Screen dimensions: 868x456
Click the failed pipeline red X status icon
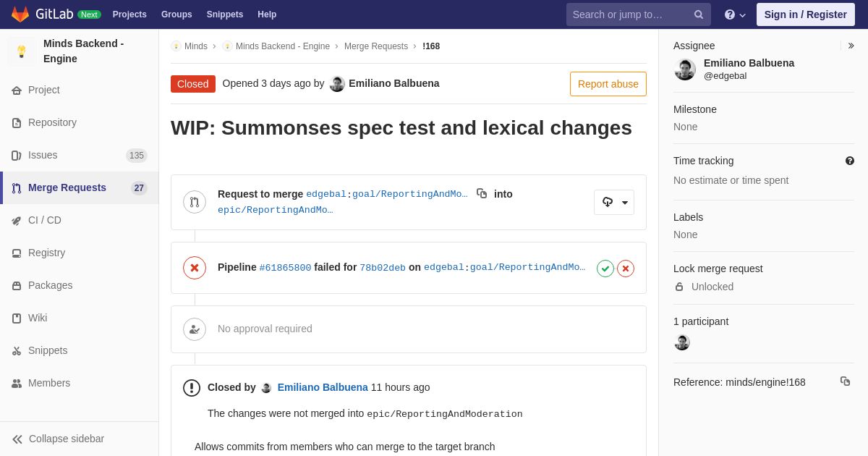click(x=195, y=268)
